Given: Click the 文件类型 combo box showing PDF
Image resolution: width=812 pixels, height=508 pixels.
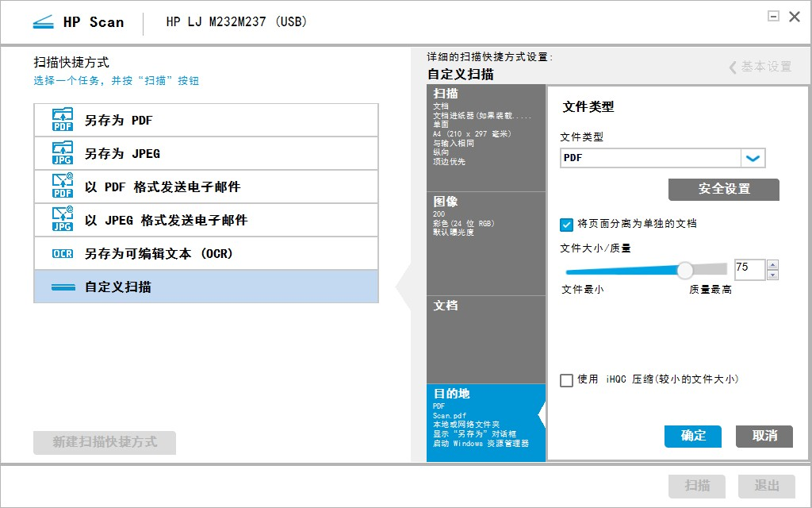Looking at the screenshot, I should [662, 158].
